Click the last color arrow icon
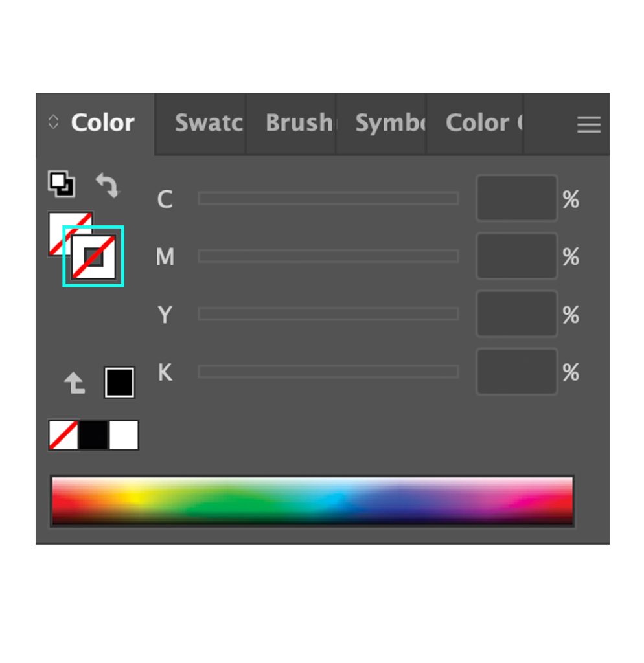The width and height of the screenshot is (644, 663). pos(75,383)
